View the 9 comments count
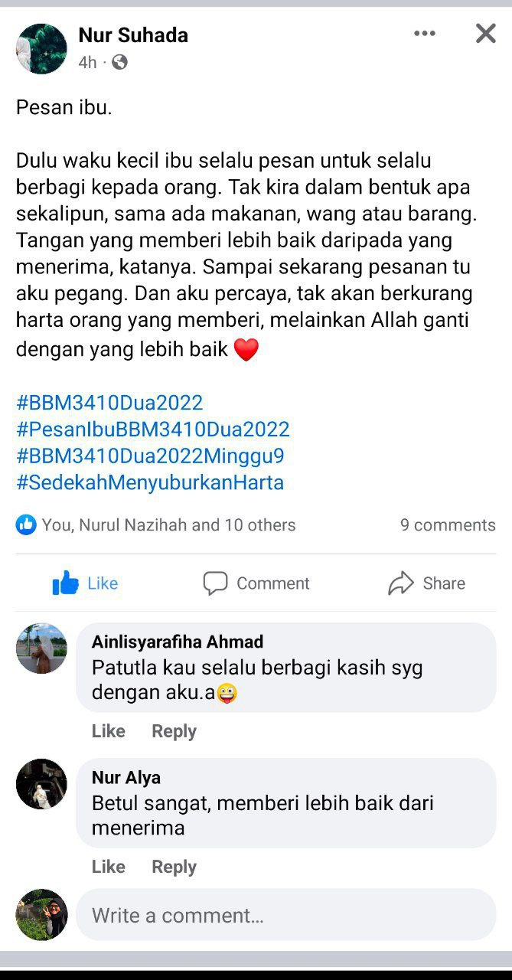512x980 pixels. [448, 525]
